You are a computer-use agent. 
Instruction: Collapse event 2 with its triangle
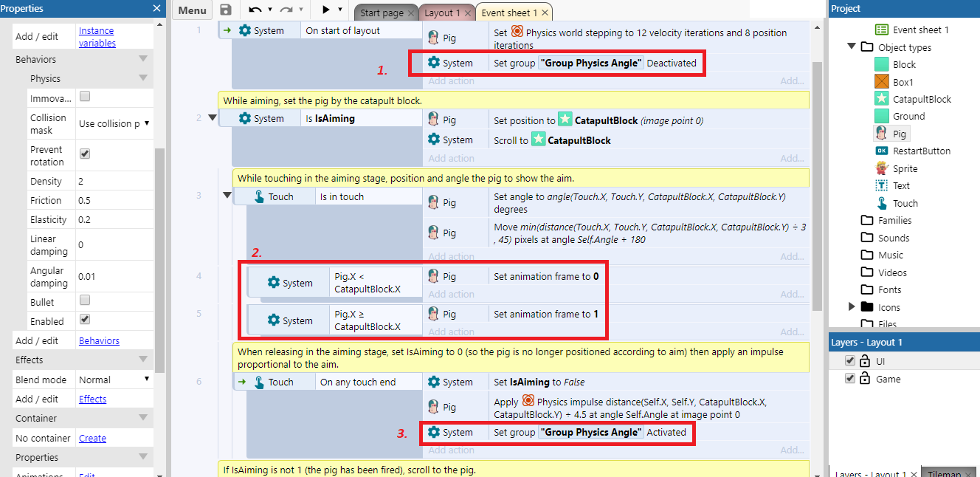(213, 117)
